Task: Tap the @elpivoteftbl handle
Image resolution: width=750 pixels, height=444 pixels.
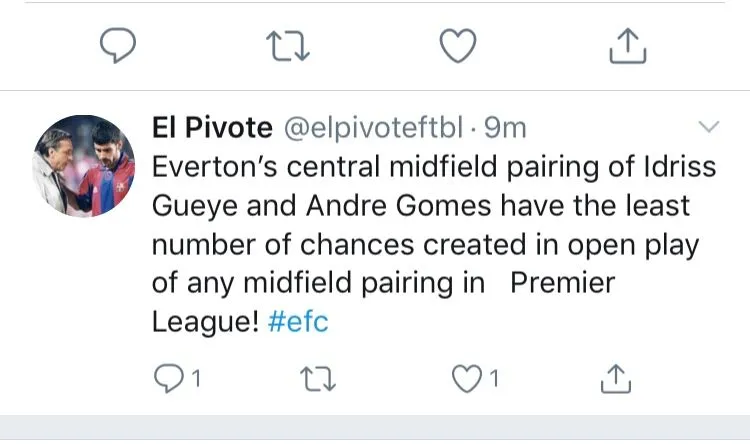Action: click(374, 127)
